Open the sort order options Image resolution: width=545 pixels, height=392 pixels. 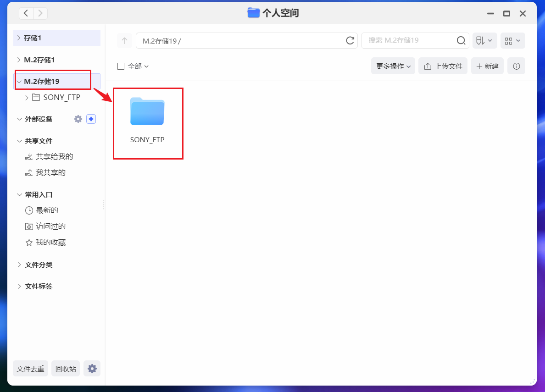coord(484,41)
